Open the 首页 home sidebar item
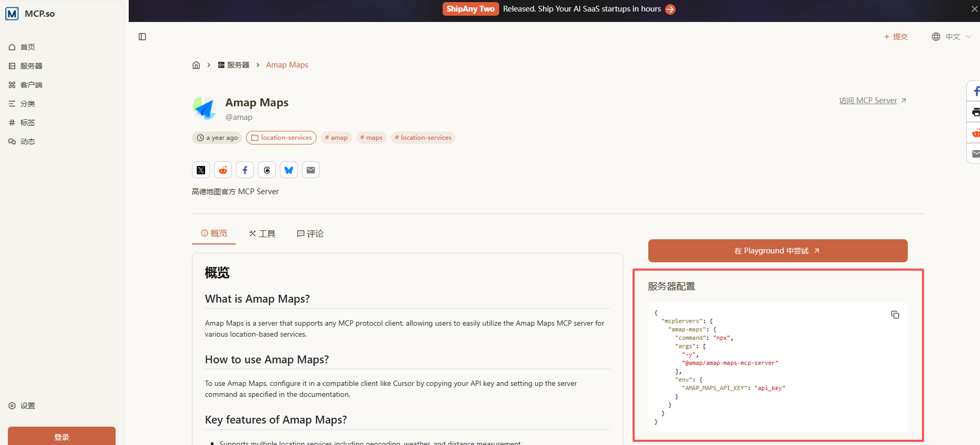 click(x=22, y=47)
